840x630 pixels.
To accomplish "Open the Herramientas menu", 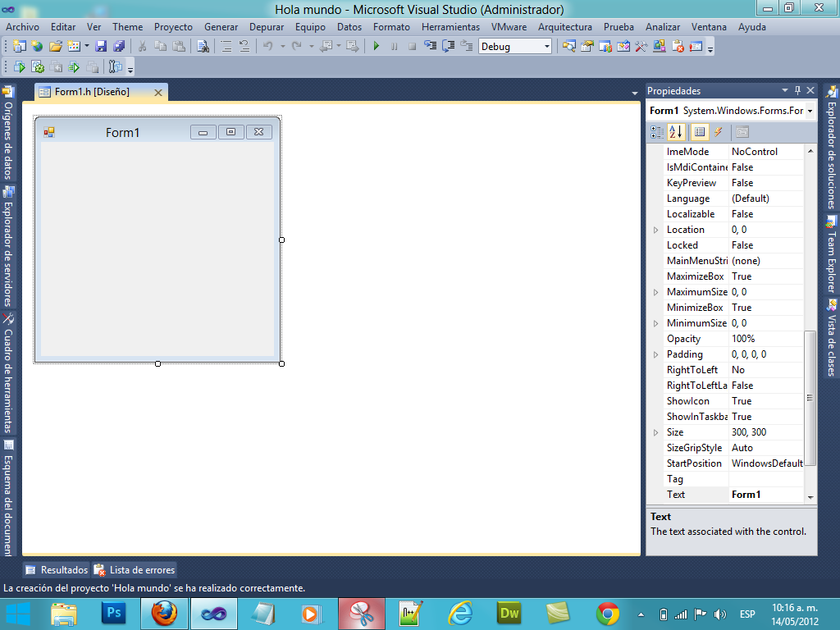I will pyautogui.click(x=450, y=27).
